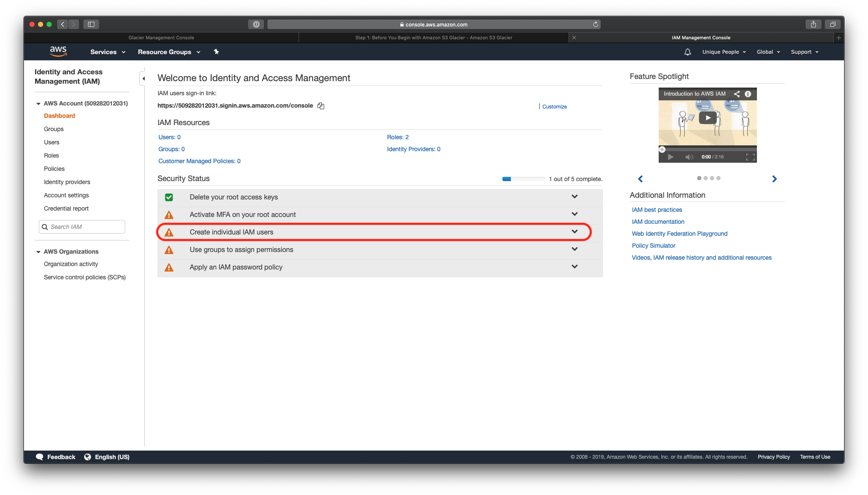Select the second Feature Spotlight dot
This screenshot has width=868, height=495.
coord(706,178)
